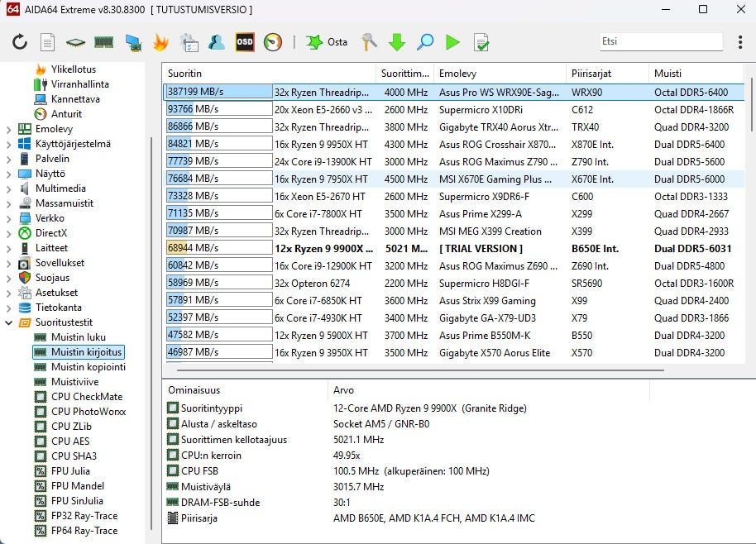Click the Osta purchase button

click(327, 42)
